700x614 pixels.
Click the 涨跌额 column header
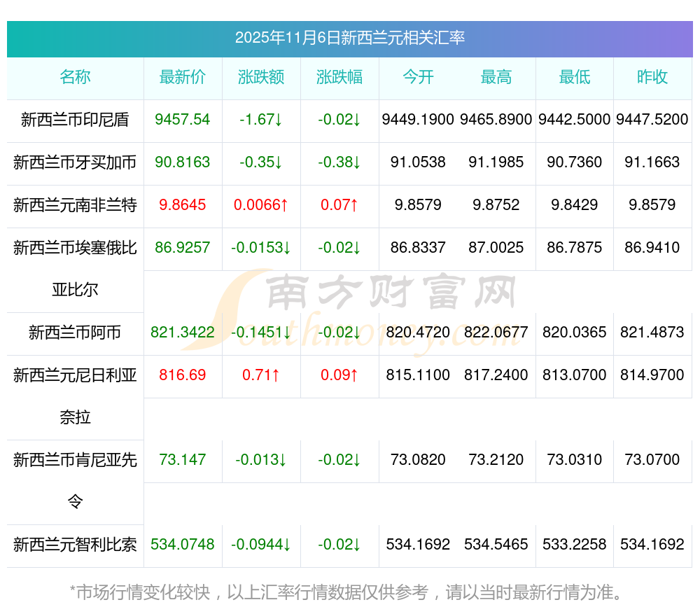pyautogui.click(x=261, y=77)
